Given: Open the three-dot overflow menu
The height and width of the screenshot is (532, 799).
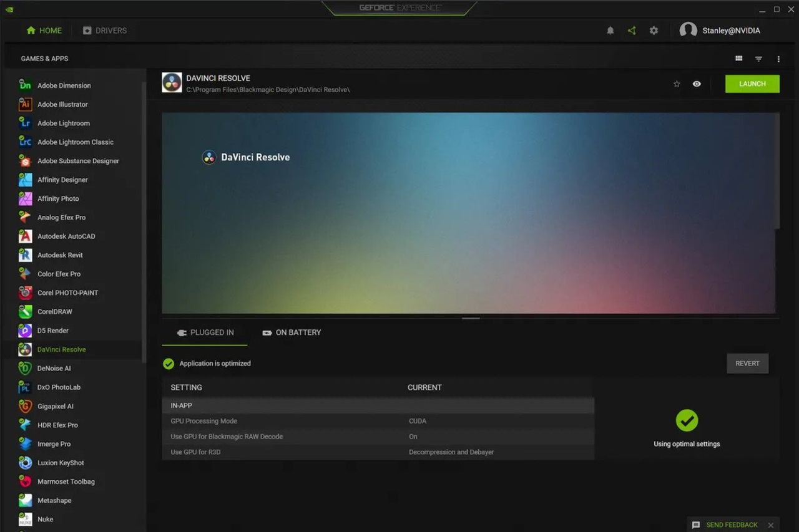Looking at the screenshot, I should [x=778, y=58].
